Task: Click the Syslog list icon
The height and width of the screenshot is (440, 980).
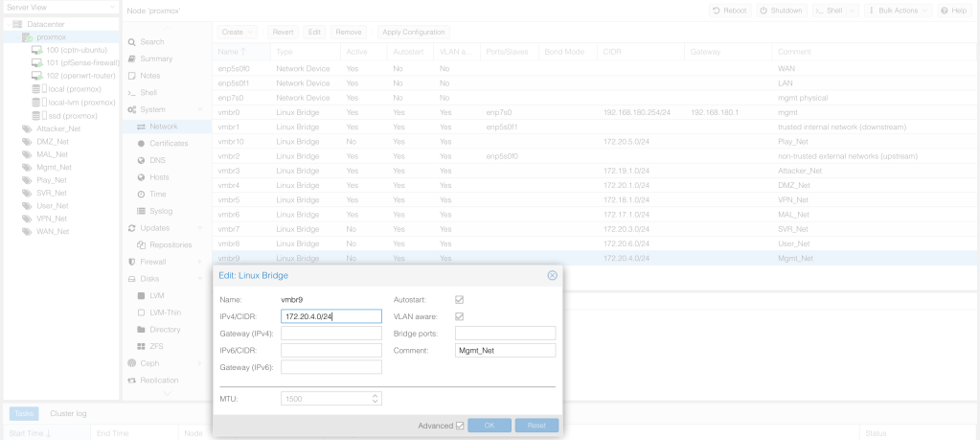Action: (142, 211)
